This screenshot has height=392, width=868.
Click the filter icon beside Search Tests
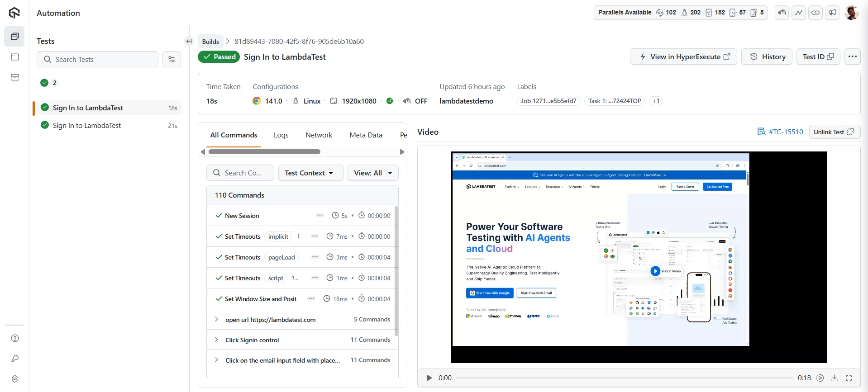point(172,59)
